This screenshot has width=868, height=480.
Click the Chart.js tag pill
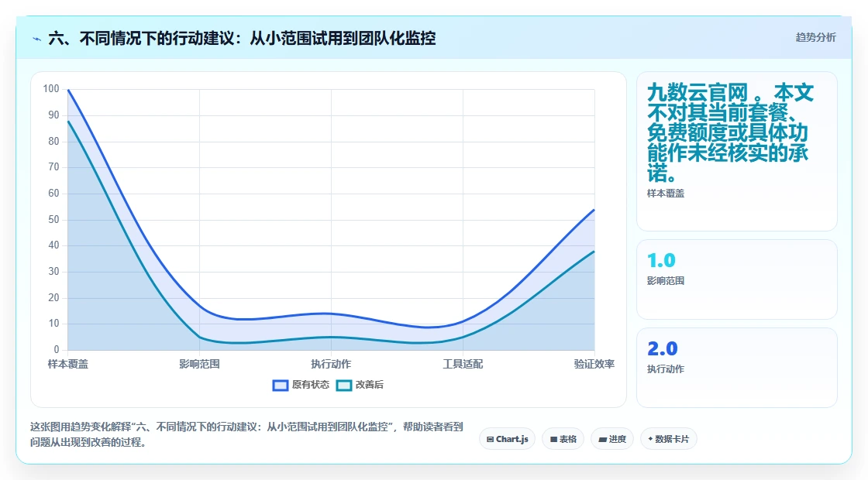coord(507,439)
